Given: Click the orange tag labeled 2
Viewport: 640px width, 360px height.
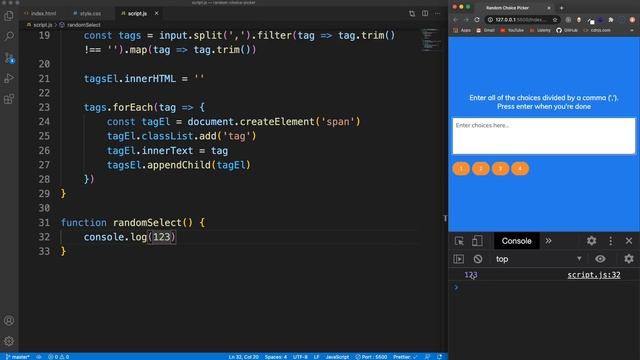Looking at the screenshot, I should coord(481,169).
